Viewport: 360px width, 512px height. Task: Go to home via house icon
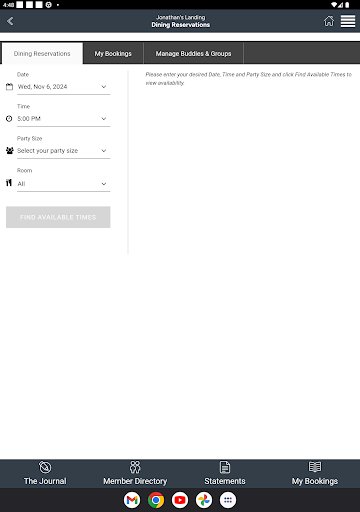point(329,21)
